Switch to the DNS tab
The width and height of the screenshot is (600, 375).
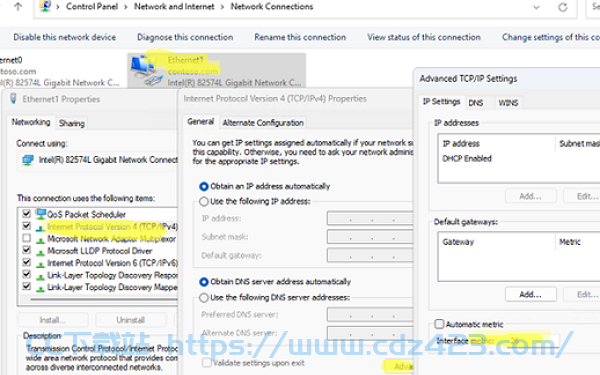point(476,103)
